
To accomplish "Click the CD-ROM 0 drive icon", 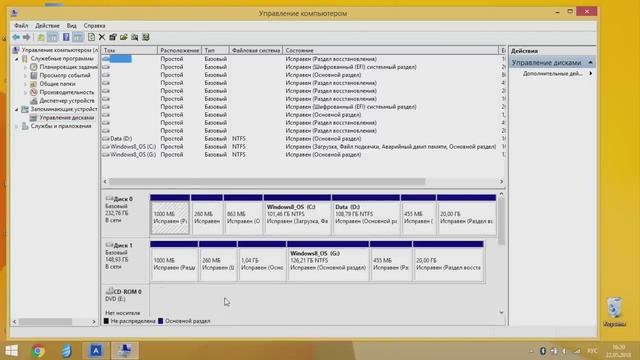I will pyautogui.click(x=109, y=291).
